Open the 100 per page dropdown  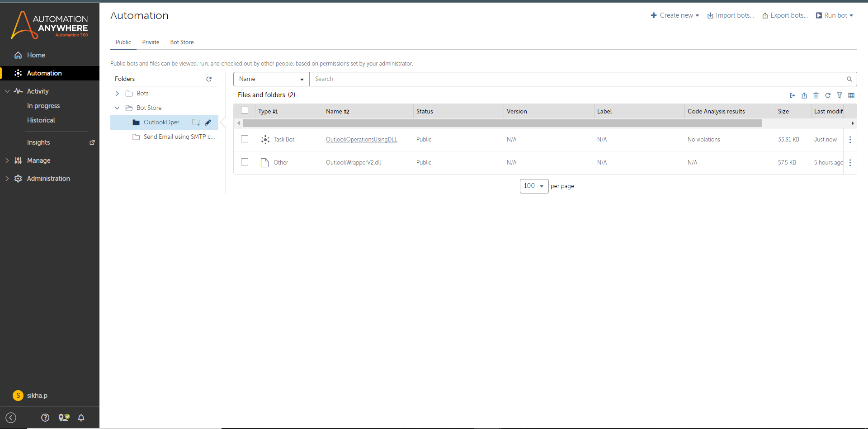(x=534, y=186)
